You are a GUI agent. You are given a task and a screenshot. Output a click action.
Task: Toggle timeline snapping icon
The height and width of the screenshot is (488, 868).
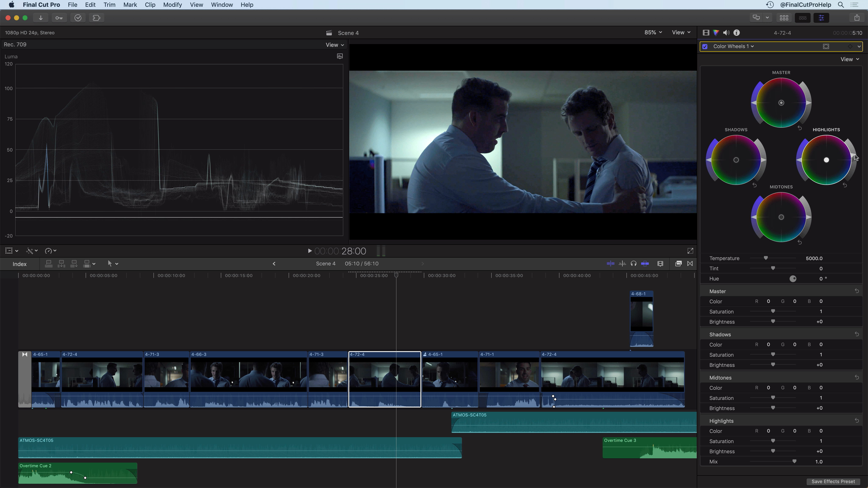(645, 263)
